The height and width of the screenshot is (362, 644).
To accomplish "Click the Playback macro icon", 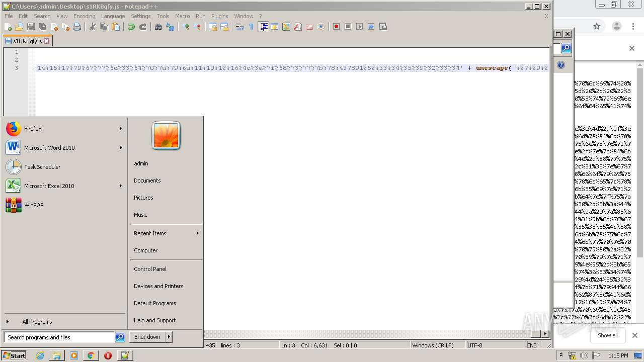I will pos(360,27).
